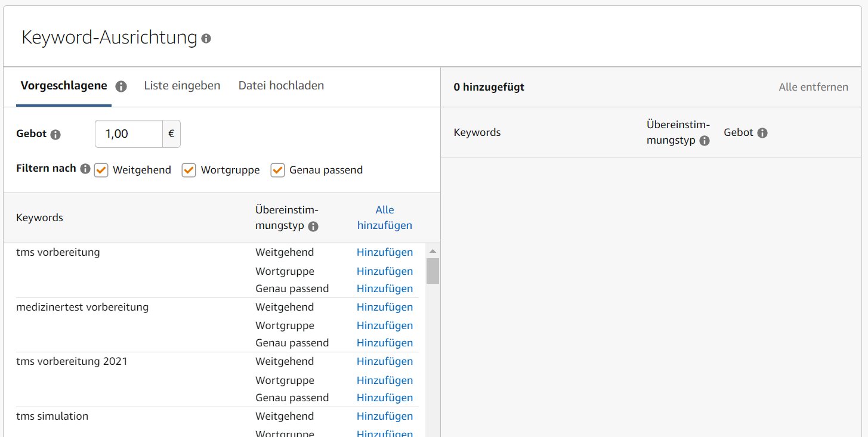This screenshot has width=868, height=437.
Task: Select the medizinertest vorbereitung keyword text
Action: 82,307
